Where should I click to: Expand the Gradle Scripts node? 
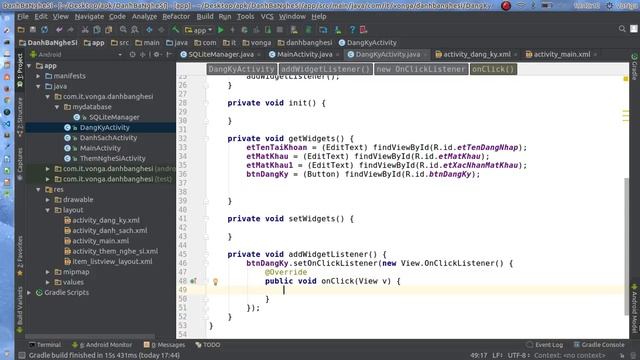29,293
